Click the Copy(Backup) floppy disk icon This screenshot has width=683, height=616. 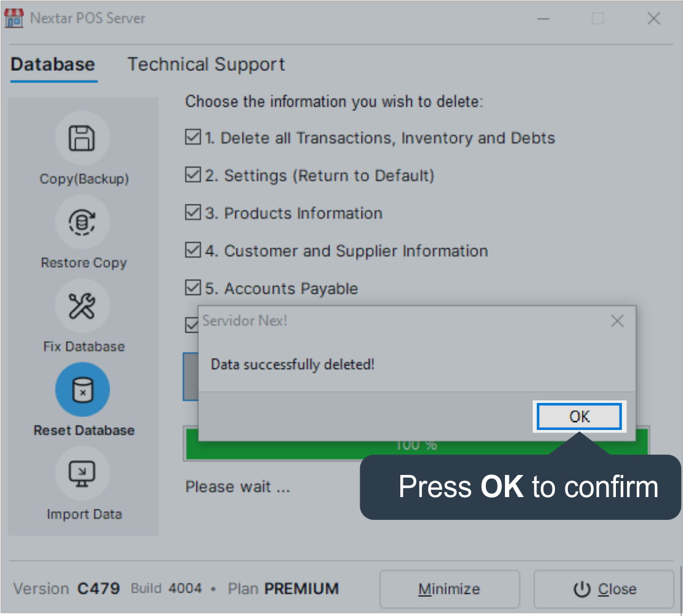pyautogui.click(x=83, y=138)
